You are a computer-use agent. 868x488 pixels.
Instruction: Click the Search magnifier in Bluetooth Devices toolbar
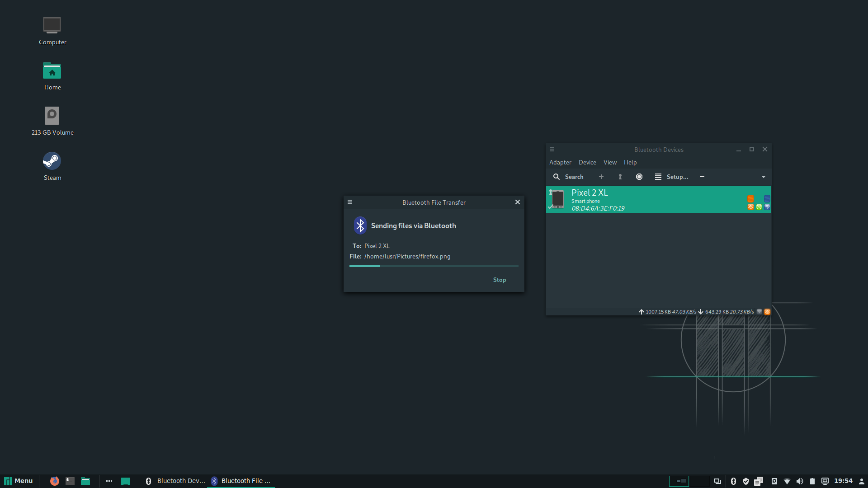point(557,177)
